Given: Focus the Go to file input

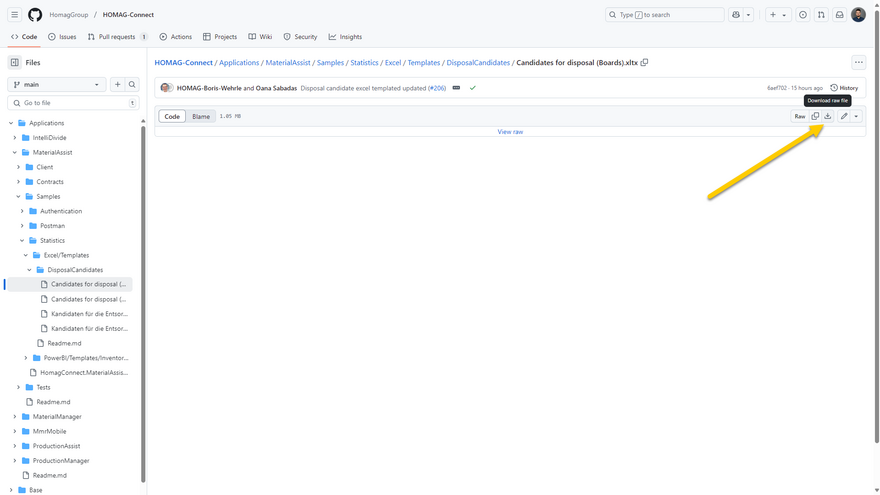Looking at the screenshot, I should coord(74,103).
